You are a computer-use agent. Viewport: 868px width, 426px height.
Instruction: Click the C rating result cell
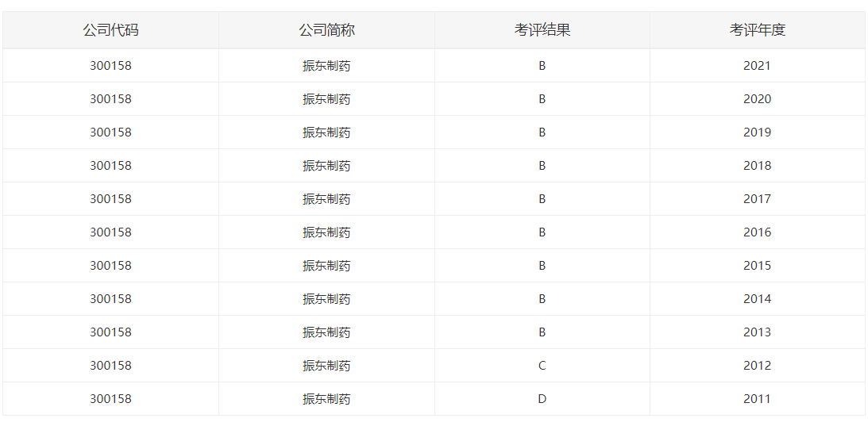tap(542, 366)
